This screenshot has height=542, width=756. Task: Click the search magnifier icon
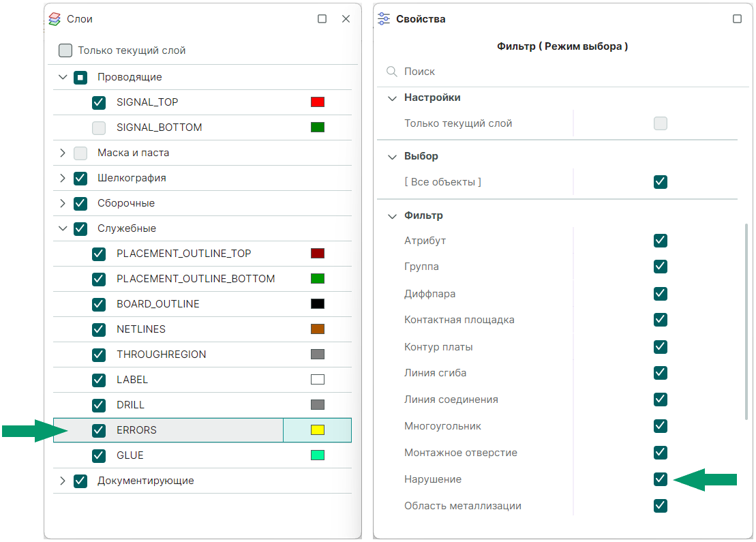(x=392, y=72)
